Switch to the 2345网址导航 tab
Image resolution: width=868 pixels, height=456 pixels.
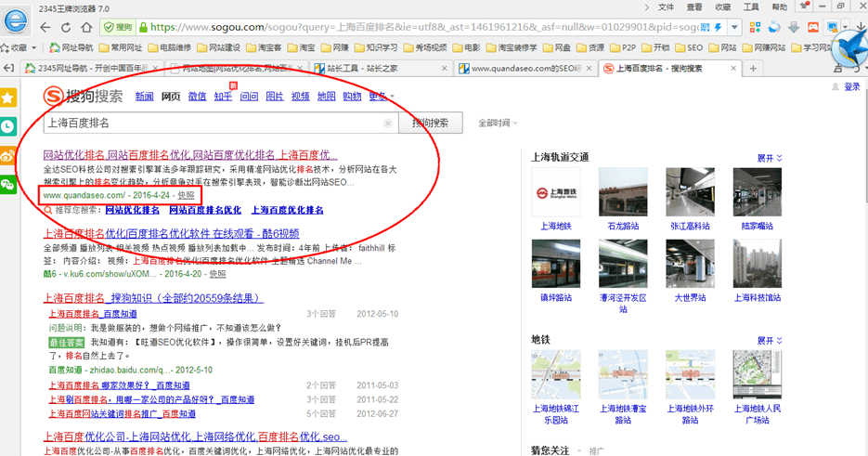pos(92,68)
